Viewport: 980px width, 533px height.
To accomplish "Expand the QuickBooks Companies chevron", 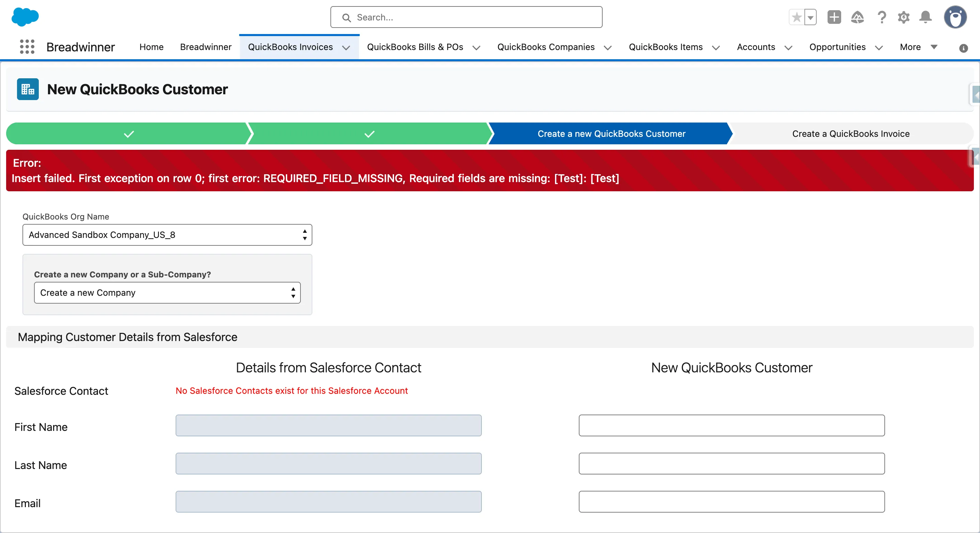I will point(607,48).
